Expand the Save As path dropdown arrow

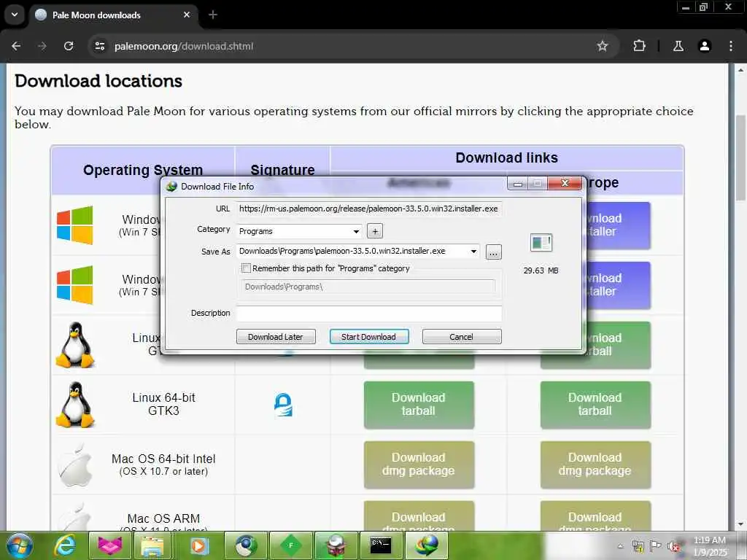[x=473, y=251]
